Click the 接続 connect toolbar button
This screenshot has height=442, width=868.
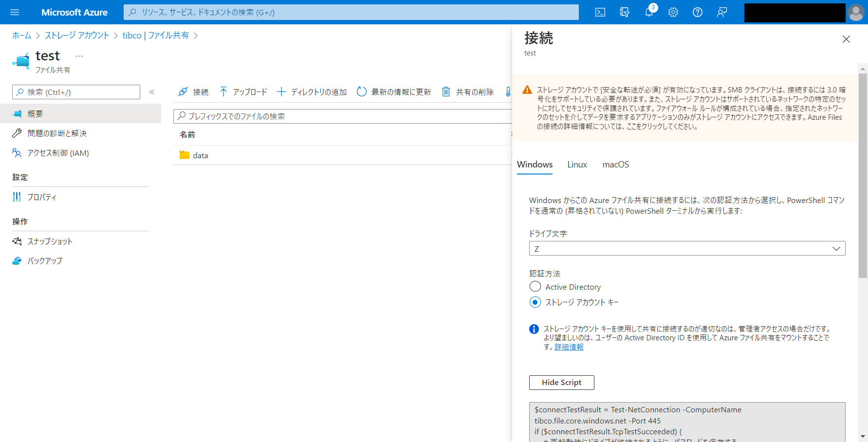(x=193, y=92)
